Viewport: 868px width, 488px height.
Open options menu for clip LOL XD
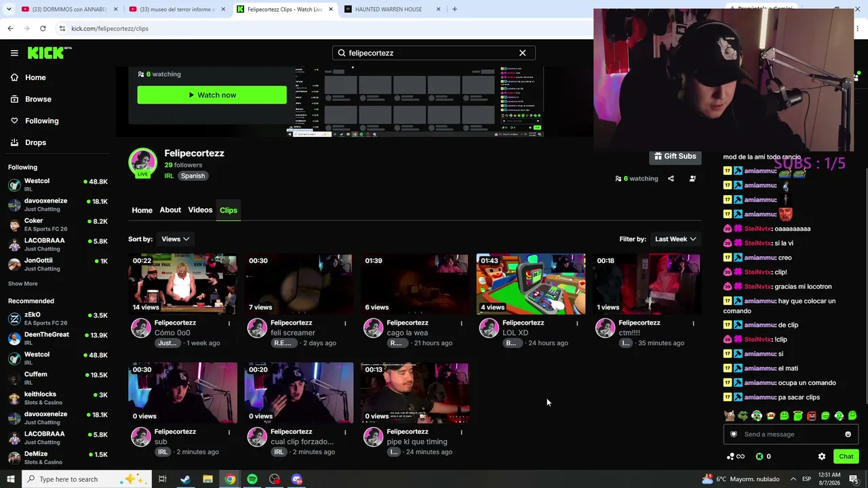pos(577,323)
